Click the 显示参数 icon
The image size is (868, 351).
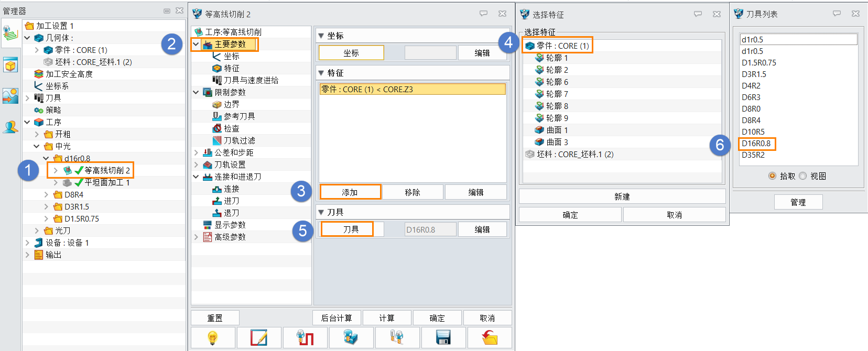[x=208, y=225]
